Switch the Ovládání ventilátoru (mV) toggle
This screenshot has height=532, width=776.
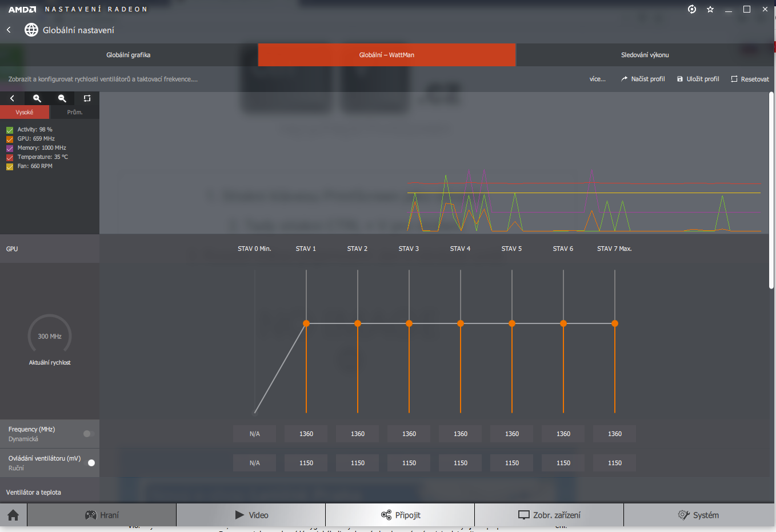pyautogui.click(x=89, y=463)
